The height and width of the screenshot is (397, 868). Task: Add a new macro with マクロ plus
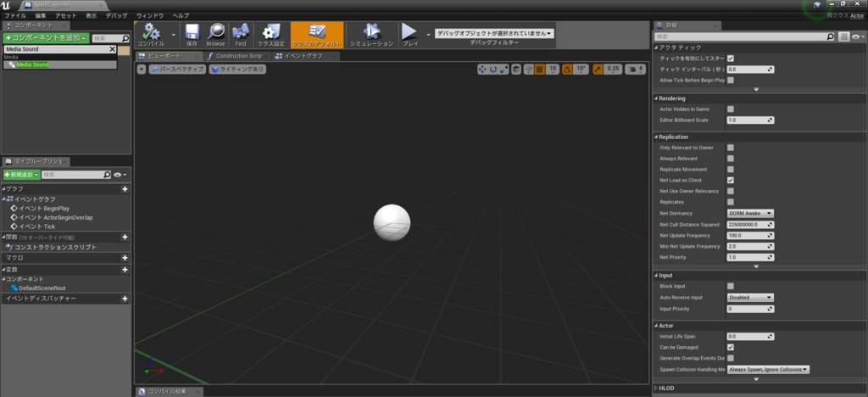click(125, 258)
